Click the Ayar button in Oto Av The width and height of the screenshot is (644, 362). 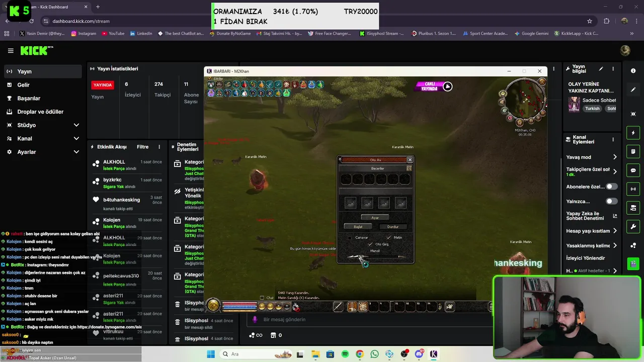[x=375, y=218]
